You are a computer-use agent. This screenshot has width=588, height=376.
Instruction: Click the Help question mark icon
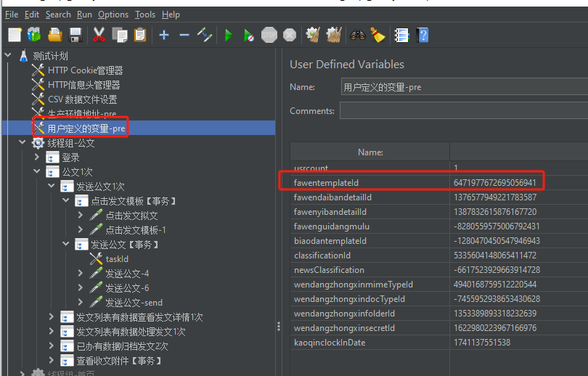(x=422, y=36)
